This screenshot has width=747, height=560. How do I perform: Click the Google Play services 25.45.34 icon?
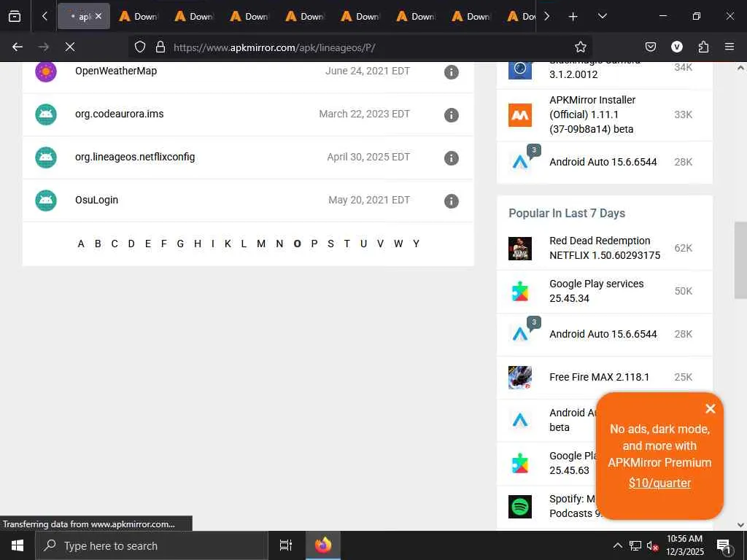coord(519,292)
